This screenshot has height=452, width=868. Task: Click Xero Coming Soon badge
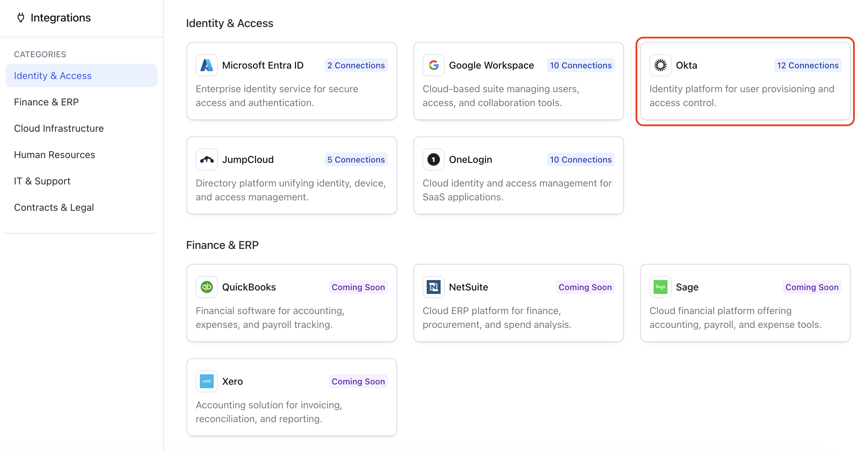tap(358, 381)
